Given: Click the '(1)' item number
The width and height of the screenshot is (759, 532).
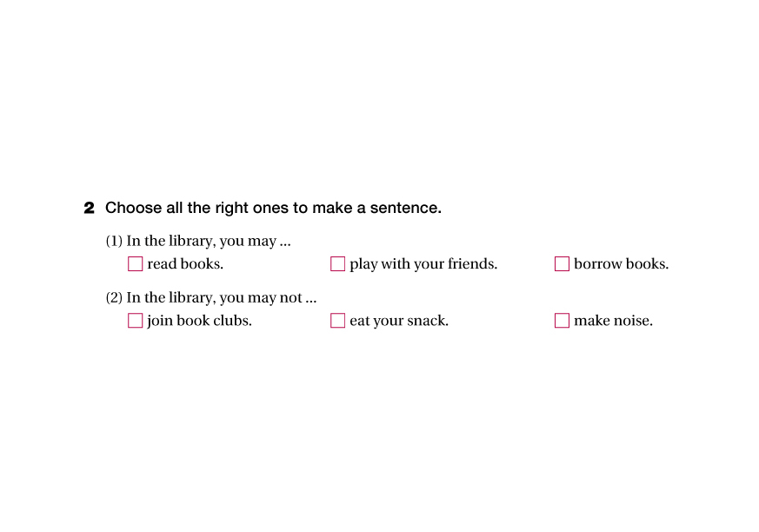Looking at the screenshot, I should pyautogui.click(x=114, y=242).
